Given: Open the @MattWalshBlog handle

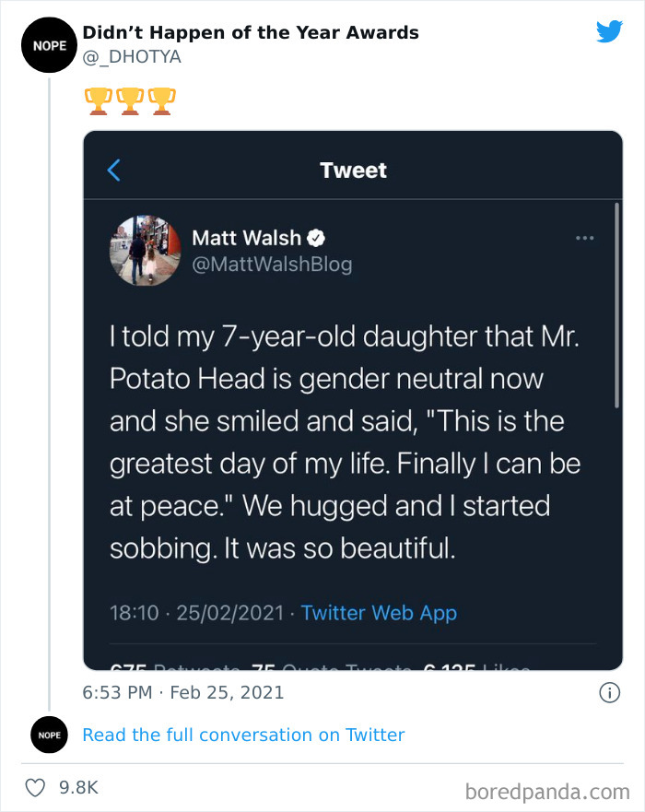Looking at the screenshot, I should pos(272,265).
